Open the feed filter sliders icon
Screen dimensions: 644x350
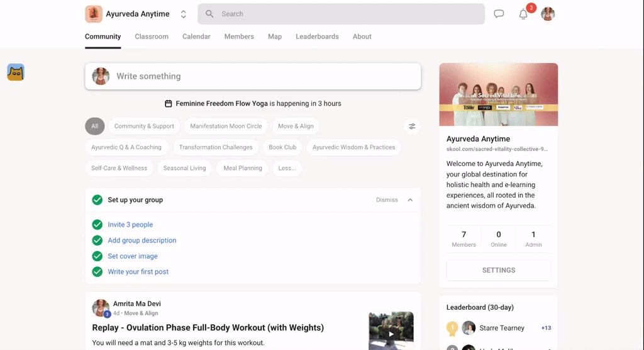(412, 127)
